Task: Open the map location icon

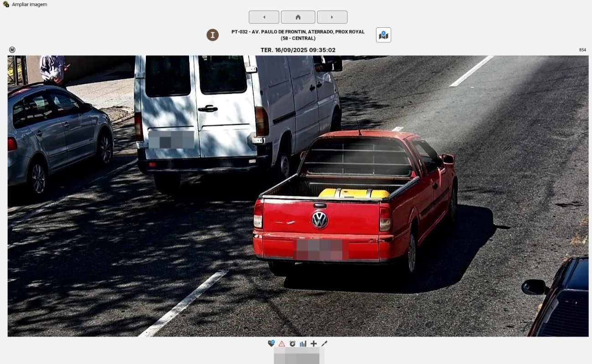Action: pyautogui.click(x=383, y=35)
